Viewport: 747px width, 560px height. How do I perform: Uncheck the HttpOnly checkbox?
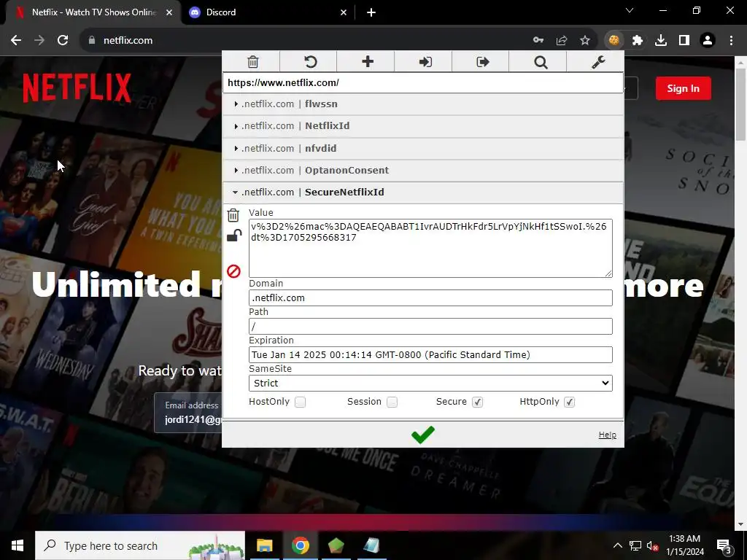point(569,402)
